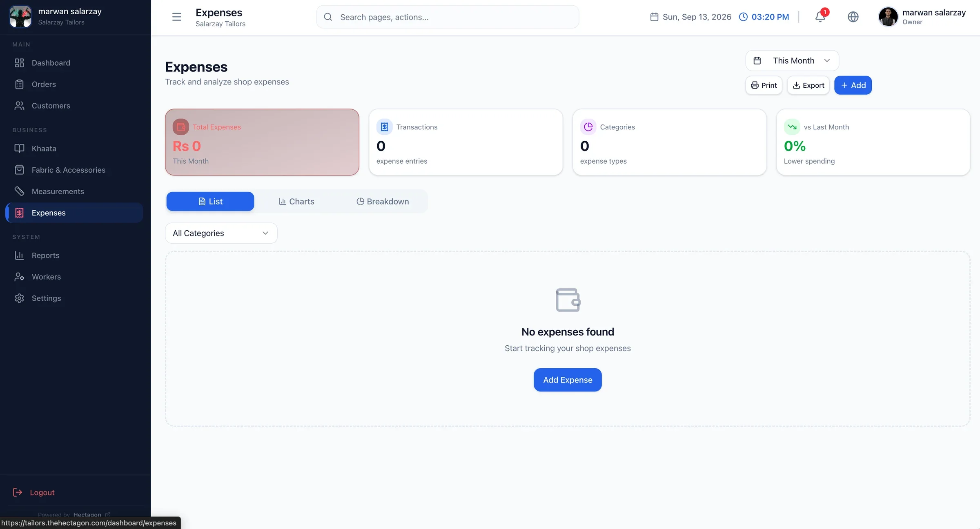
Task: Open Khaata in the sidebar
Action: 74,149
